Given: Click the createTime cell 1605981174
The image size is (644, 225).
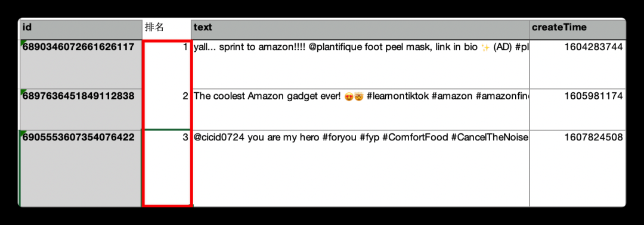Looking at the screenshot, I should [577, 109].
